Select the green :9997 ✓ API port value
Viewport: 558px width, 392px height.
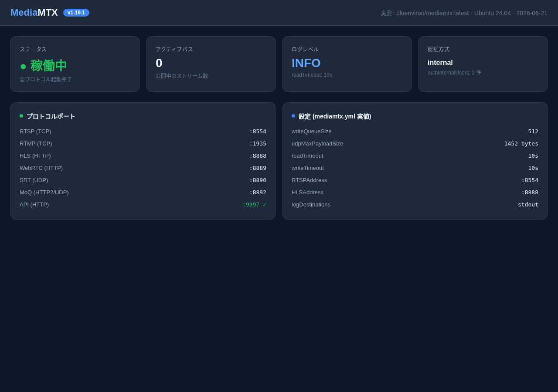[254, 205]
